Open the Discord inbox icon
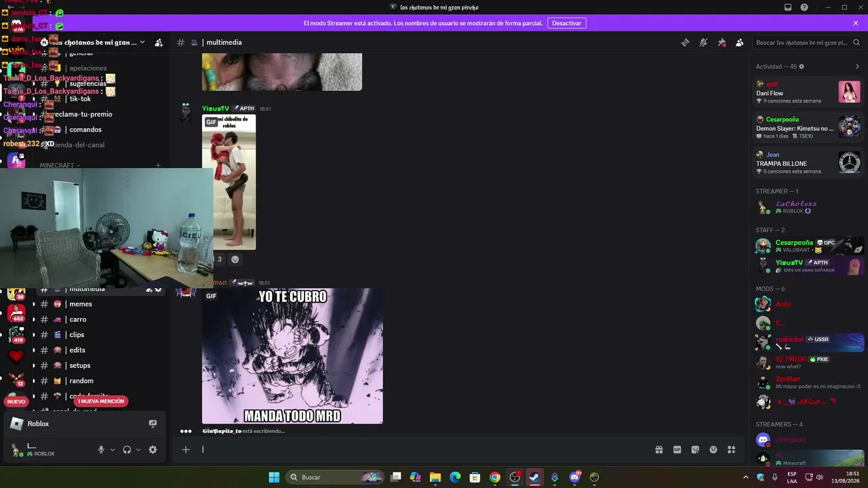The height and width of the screenshot is (488, 868). pyautogui.click(x=788, y=7)
